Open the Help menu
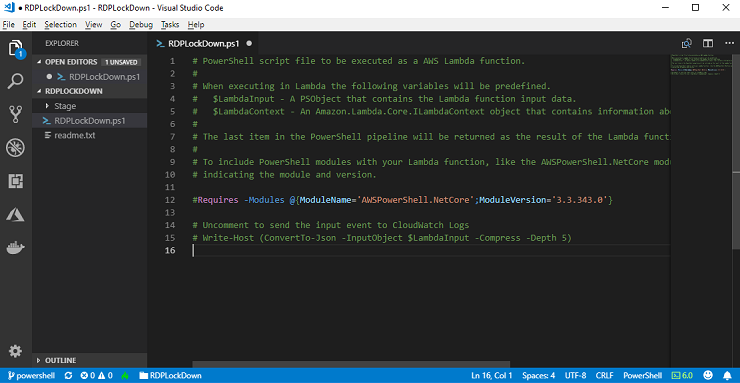The width and height of the screenshot is (740, 383). click(x=195, y=25)
